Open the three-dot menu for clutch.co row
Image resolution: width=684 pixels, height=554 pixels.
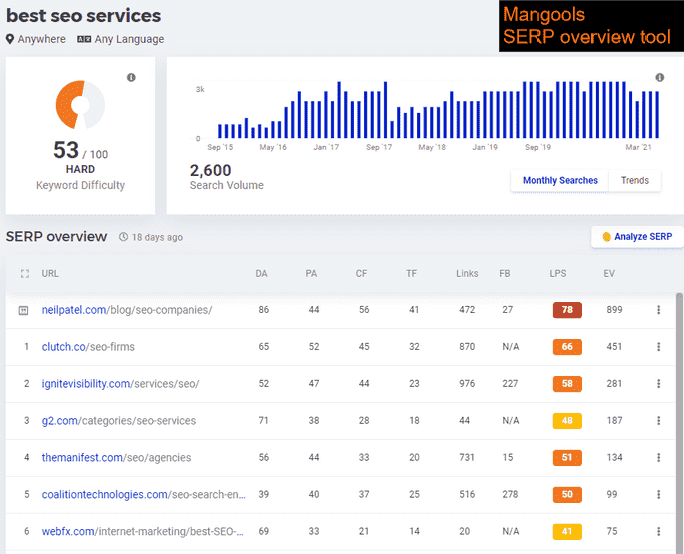pos(658,347)
